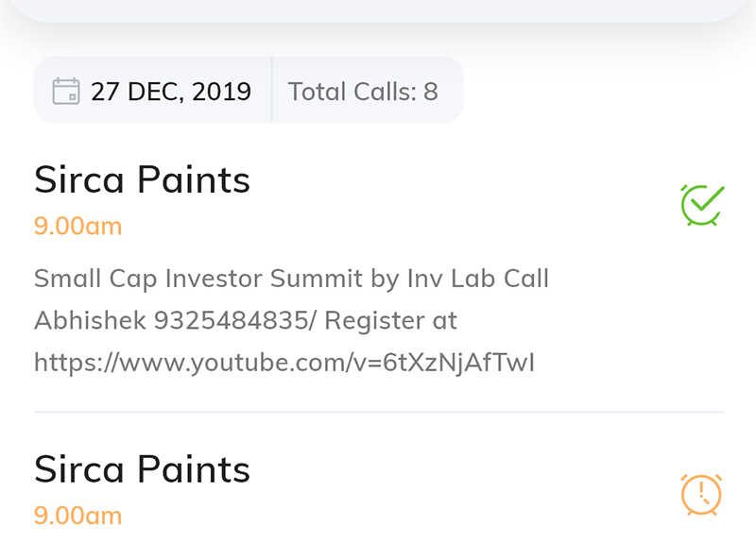Tap the word 'Calls' in the chip
This screenshot has height=544, width=756.
click(x=385, y=92)
